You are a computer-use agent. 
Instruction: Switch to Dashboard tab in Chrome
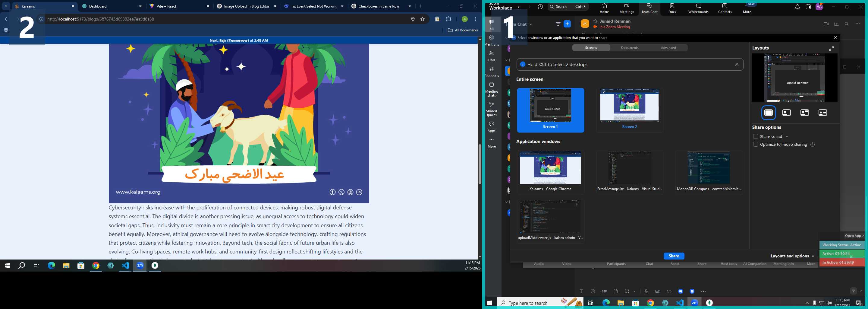coord(112,6)
